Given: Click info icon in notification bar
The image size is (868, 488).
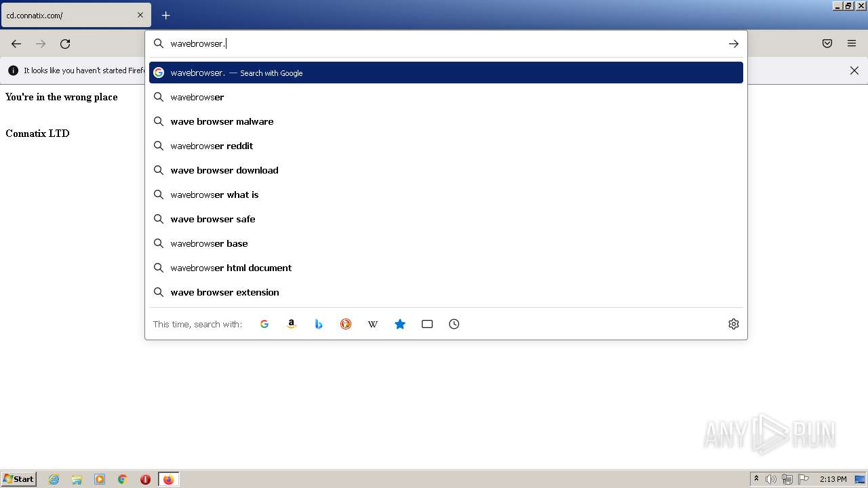Looking at the screenshot, I should coord(14,70).
